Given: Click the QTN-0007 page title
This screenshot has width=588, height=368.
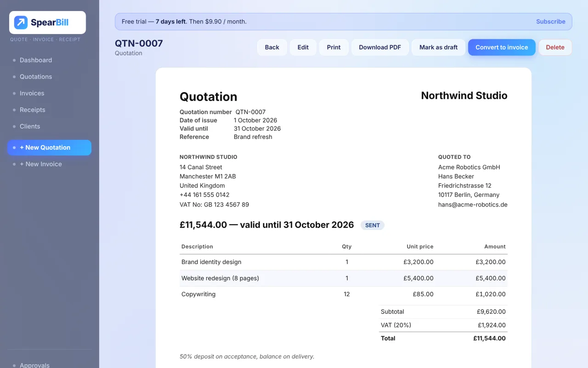Looking at the screenshot, I should point(139,43).
